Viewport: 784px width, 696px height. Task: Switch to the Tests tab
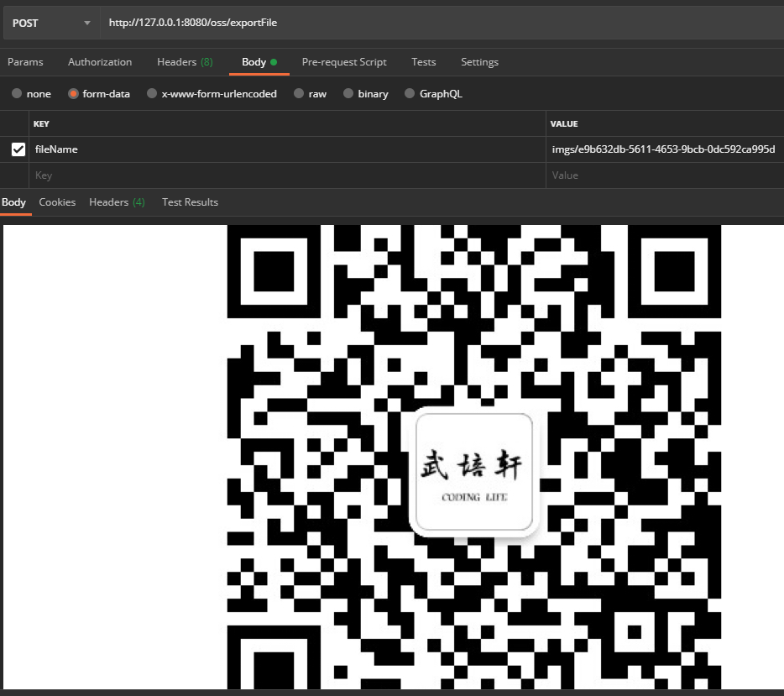[x=423, y=61]
